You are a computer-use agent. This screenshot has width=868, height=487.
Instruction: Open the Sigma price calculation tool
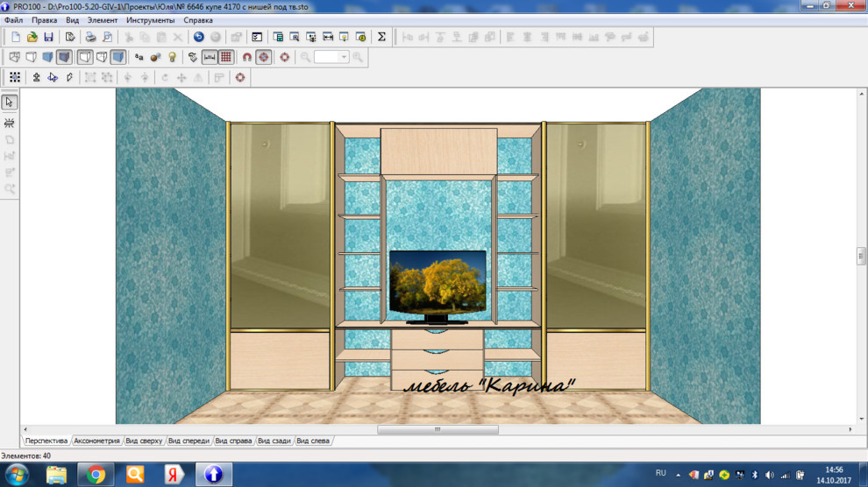[381, 37]
